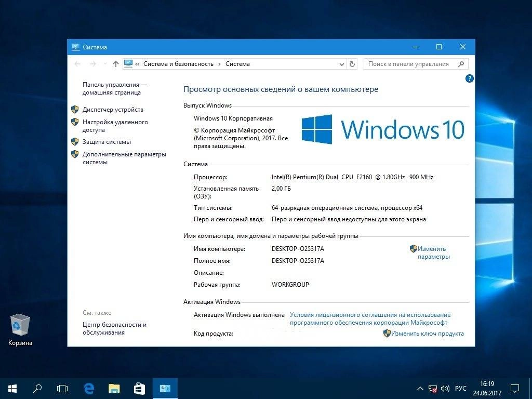532x399 pixels.
Task: Click shield icon beside 'Диспетчер устройств'
Action: point(75,109)
